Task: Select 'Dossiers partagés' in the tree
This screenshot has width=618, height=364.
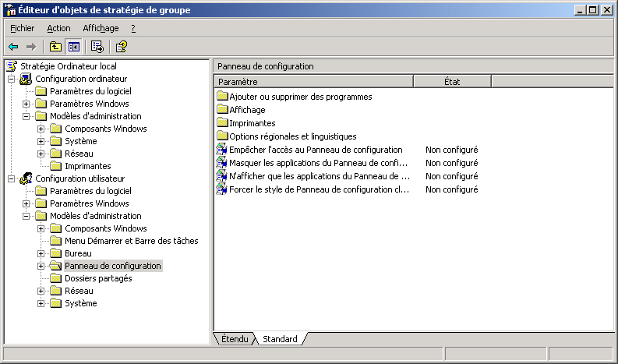Action: (98, 278)
